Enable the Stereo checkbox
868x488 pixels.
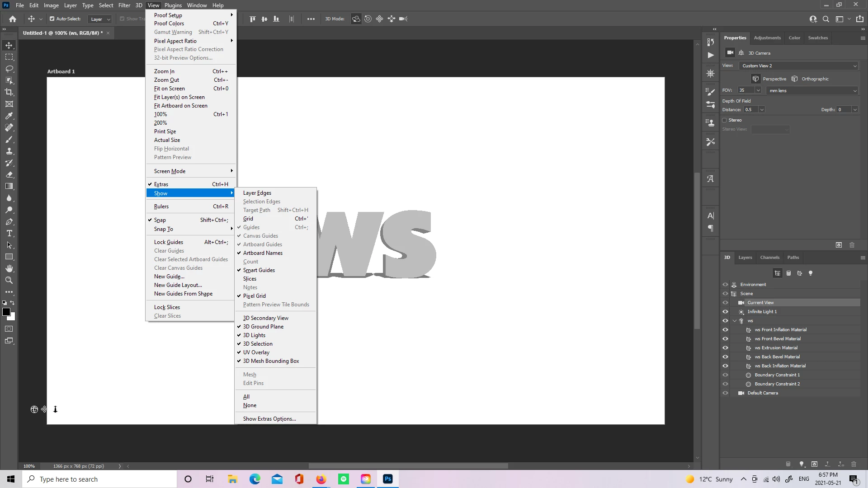725,120
